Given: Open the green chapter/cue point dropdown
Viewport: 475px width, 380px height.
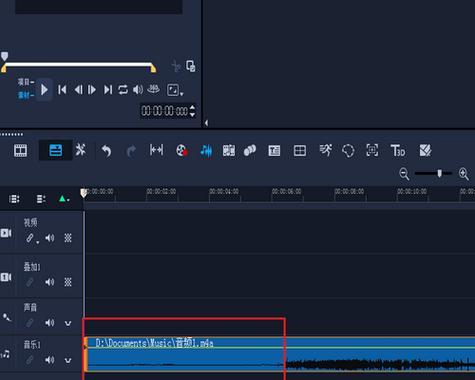Looking at the screenshot, I should point(64,199).
